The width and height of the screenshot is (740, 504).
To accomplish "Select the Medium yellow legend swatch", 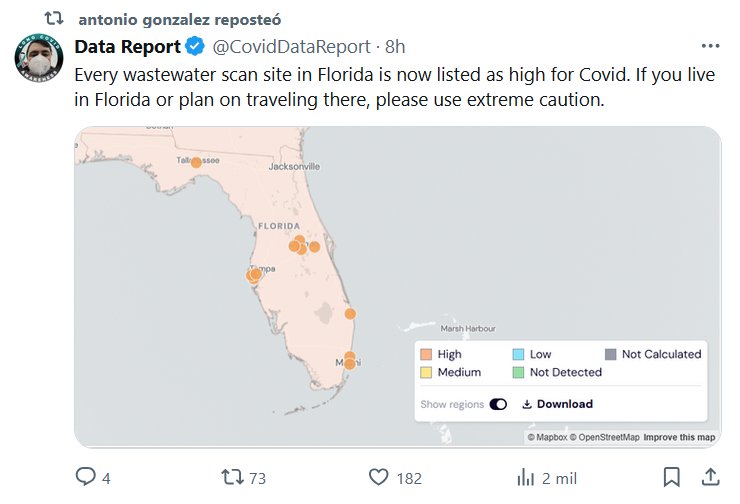I will [x=426, y=372].
